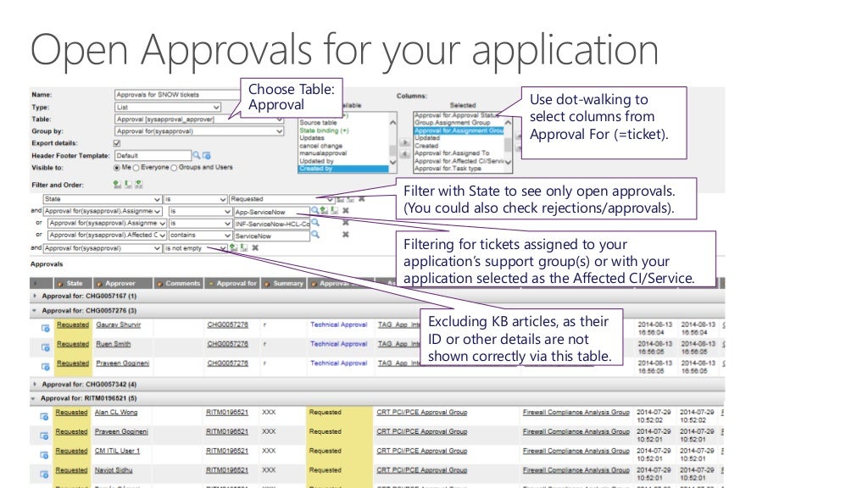The height and width of the screenshot is (488, 868).
Task: Open Firewall Compliance Analysis Group link, Alan row
Action: click(x=576, y=413)
